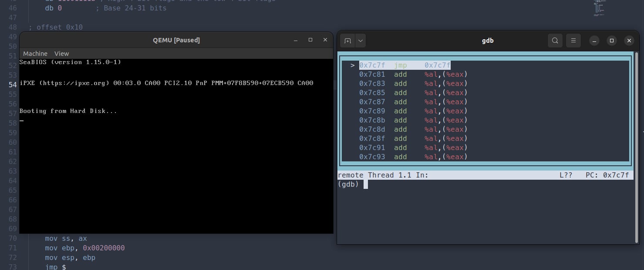
Task: Close the QEMU [Paused] window
Action: (x=325, y=40)
